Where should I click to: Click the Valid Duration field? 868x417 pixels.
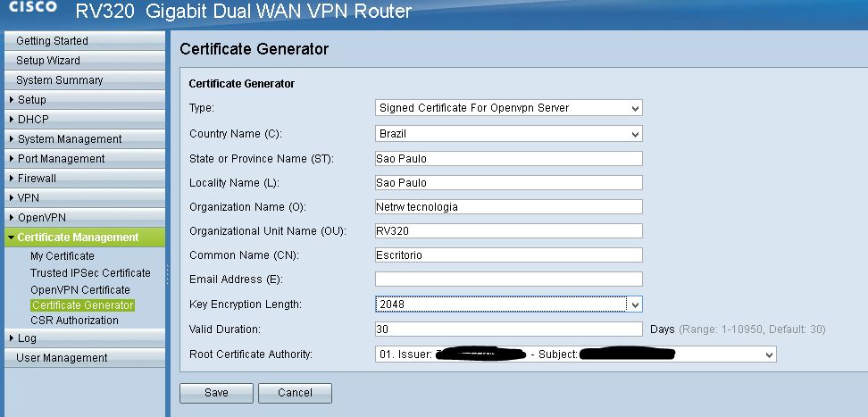point(508,329)
